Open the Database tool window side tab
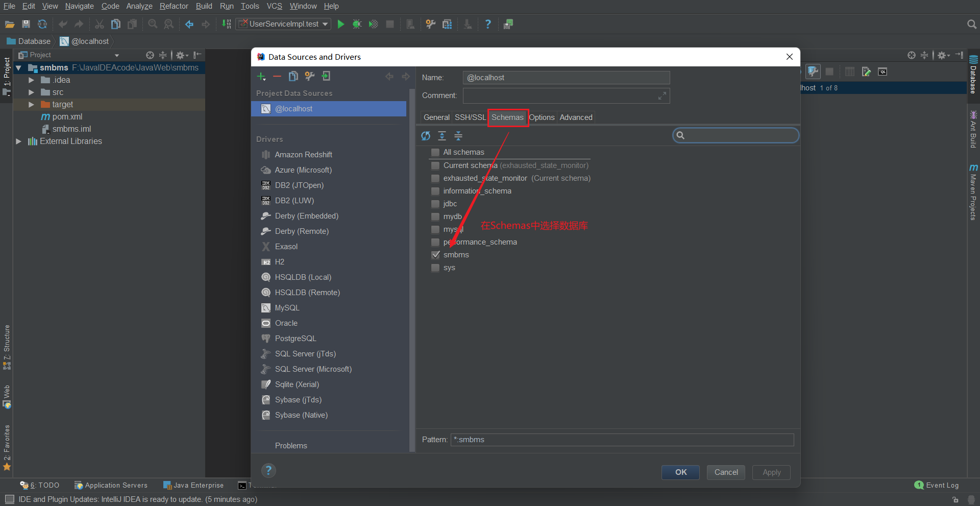 point(973,74)
